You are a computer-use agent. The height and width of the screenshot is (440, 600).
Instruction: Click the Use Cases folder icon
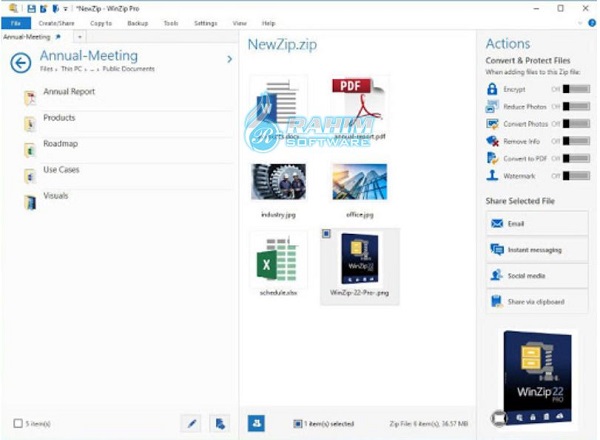pyautogui.click(x=30, y=176)
